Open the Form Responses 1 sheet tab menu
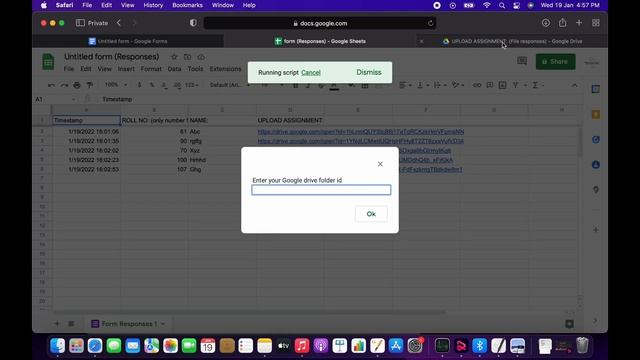The height and width of the screenshot is (360, 640). [163, 324]
